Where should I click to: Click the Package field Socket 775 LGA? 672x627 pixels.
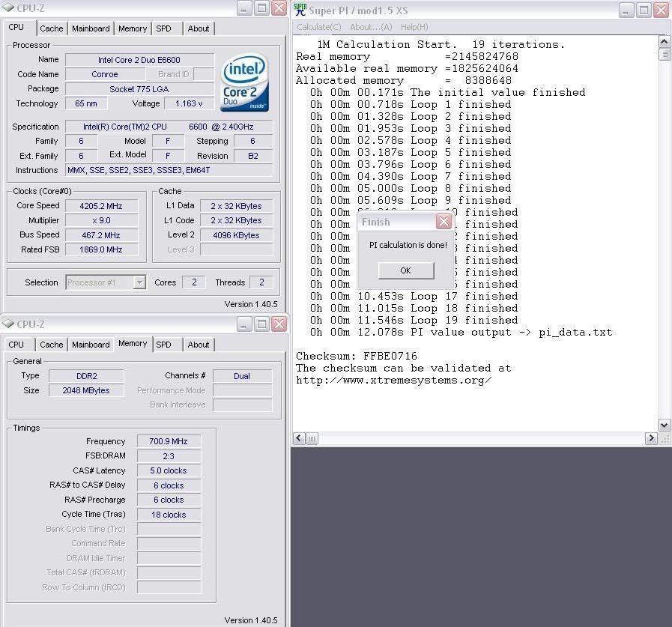pyautogui.click(x=139, y=89)
